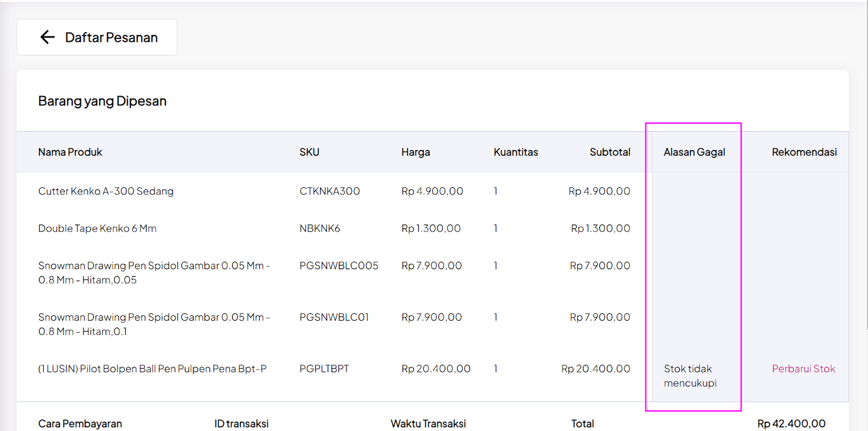The height and width of the screenshot is (431, 868).
Task: Select SKU code NBKNK6
Action: (x=320, y=229)
